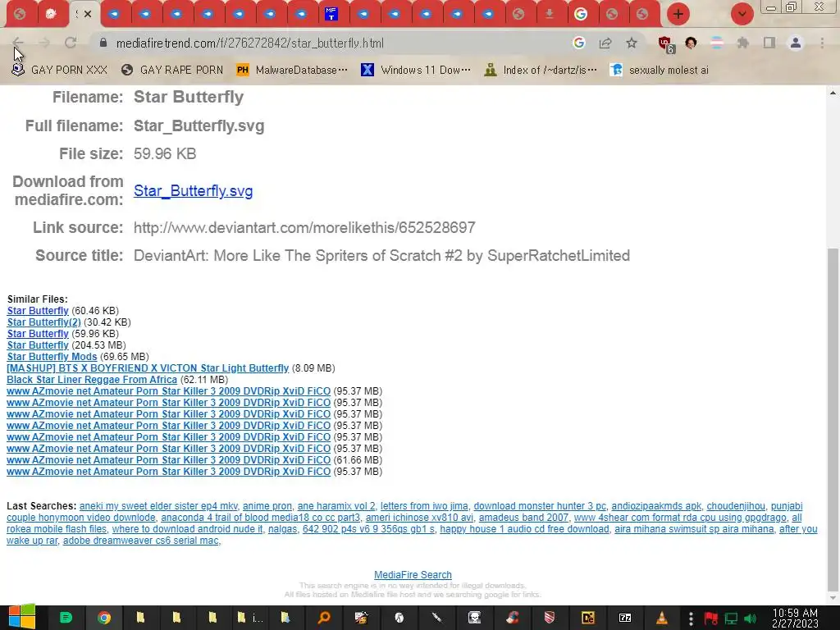The height and width of the screenshot is (630, 840).
Task: Open the 'letters from iwo jima' search link
Action: coord(424,505)
